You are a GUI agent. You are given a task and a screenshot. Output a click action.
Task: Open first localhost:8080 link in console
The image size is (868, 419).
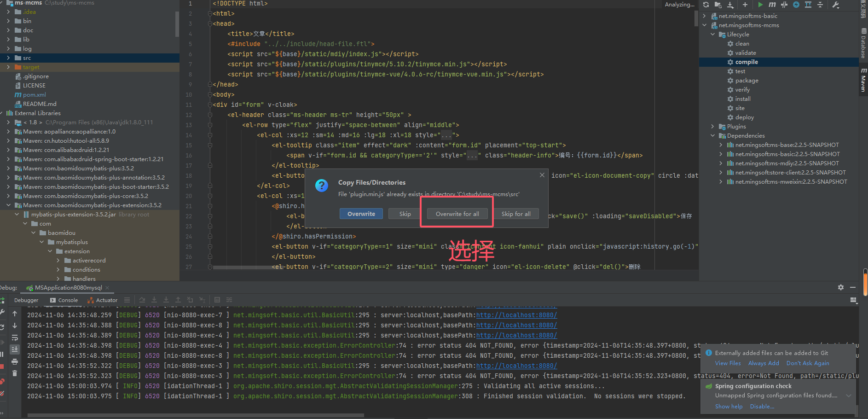click(x=516, y=315)
